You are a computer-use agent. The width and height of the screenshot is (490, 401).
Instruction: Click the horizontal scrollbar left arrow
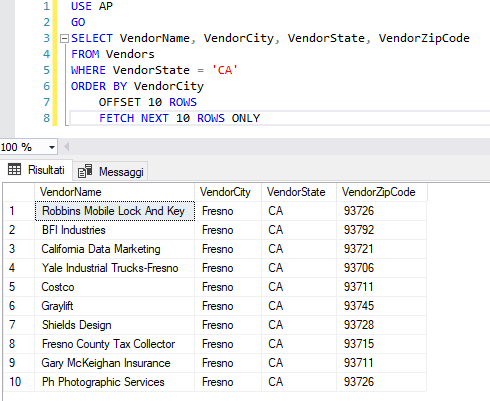pos(67,147)
